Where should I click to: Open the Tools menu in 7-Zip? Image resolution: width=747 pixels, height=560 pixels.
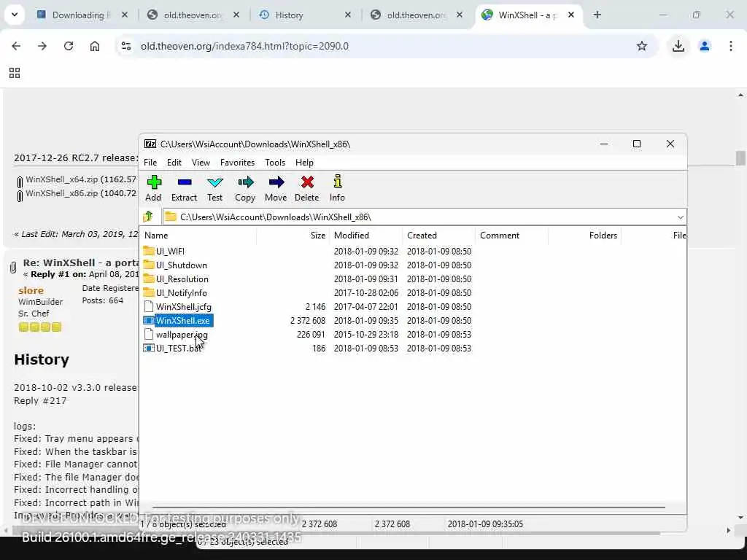tap(275, 163)
